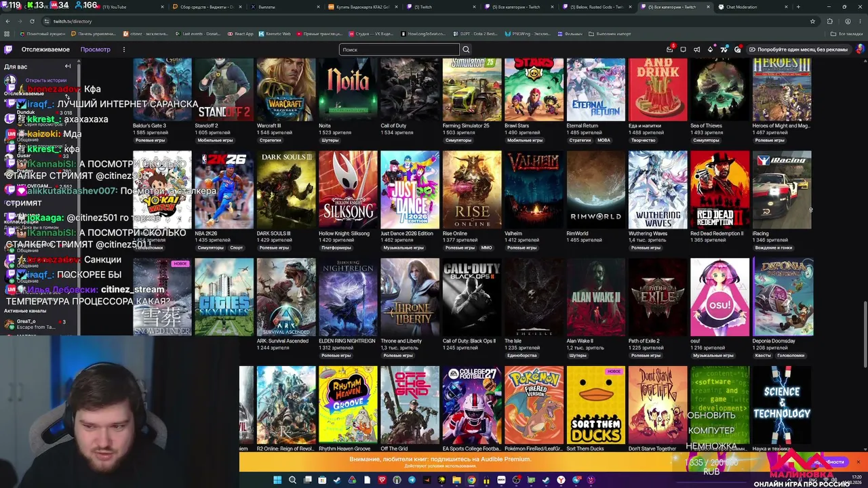The height and width of the screenshot is (488, 868).
Task: Open the iRacing category cover
Action: [782, 190]
